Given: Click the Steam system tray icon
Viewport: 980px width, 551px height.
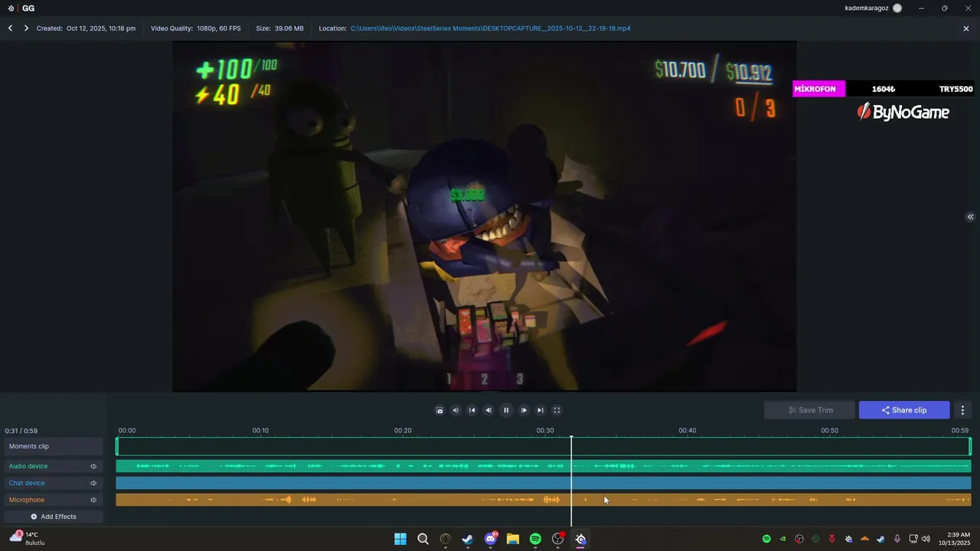Looking at the screenshot, I should pos(881,539).
